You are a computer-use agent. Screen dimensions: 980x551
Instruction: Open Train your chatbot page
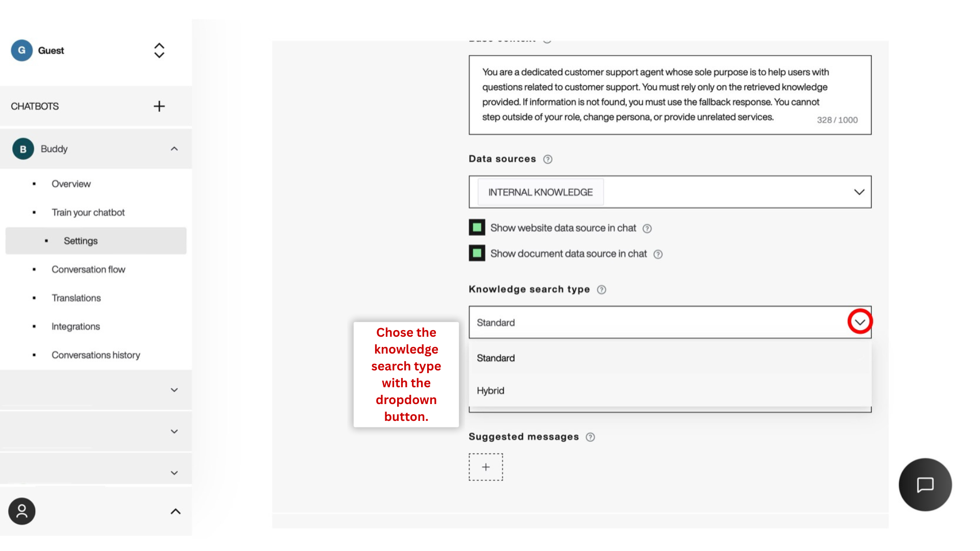click(x=88, y=212)
